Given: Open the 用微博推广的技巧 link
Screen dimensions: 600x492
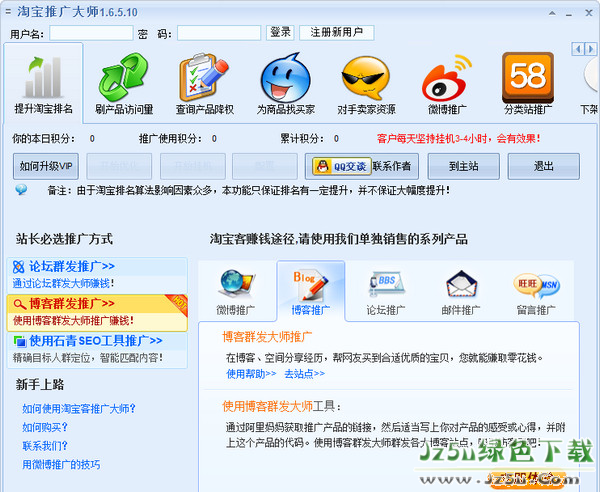Looking at the screenshot, I should click(61, 464).
